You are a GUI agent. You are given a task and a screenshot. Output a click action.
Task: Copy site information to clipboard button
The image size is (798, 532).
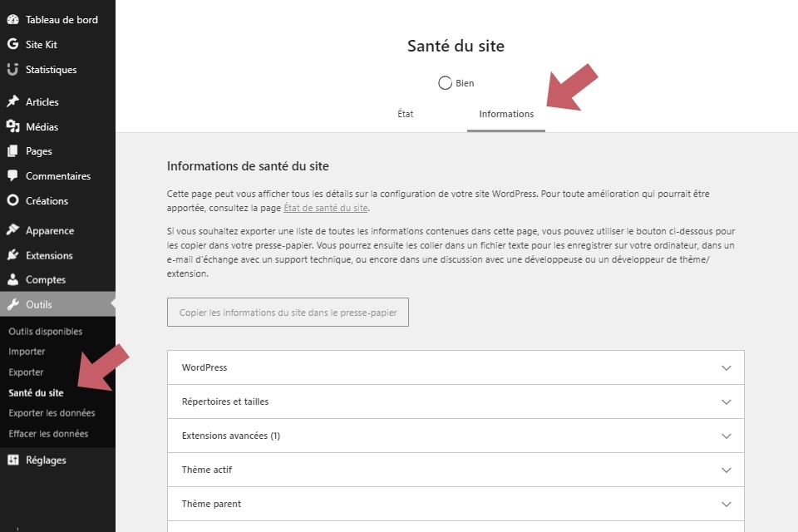tap(288, 312)
